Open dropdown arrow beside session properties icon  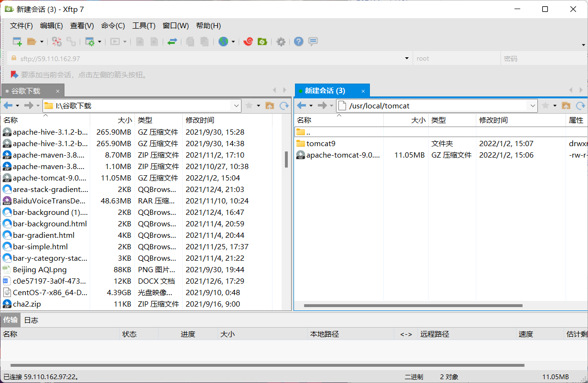(100, 42)
